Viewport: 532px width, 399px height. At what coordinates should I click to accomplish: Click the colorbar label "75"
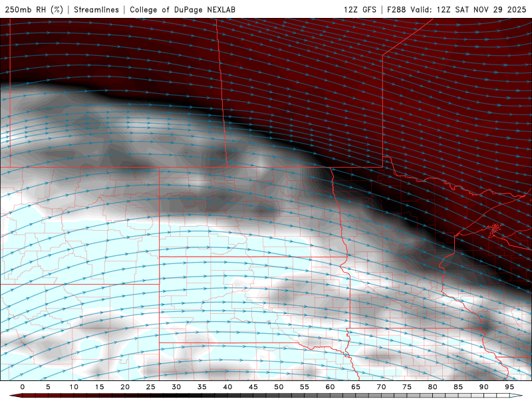406,387
